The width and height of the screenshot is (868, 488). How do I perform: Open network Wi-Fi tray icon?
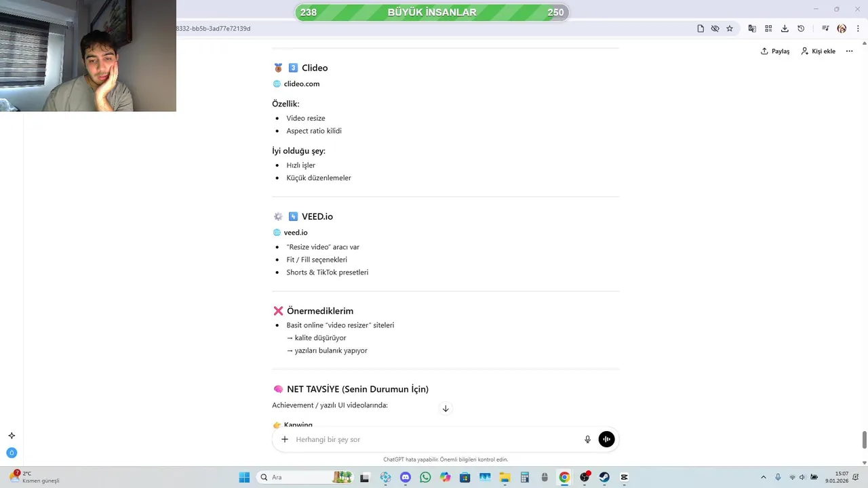pos(792,477)
